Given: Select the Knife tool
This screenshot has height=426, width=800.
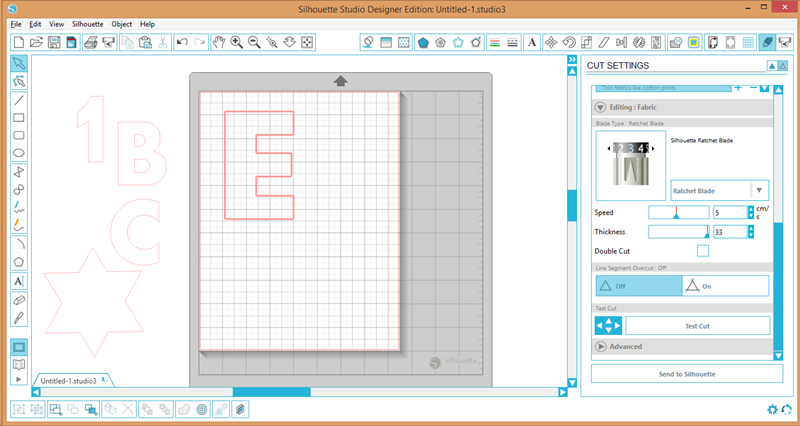Looking at the screenshot, I should coord(19,318).
